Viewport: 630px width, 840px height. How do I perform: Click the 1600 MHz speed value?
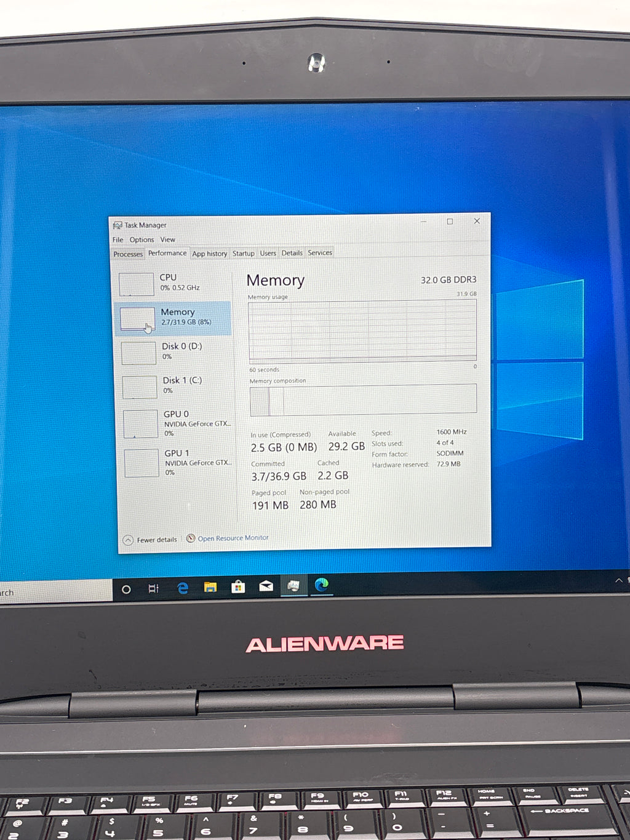point(452,432)
